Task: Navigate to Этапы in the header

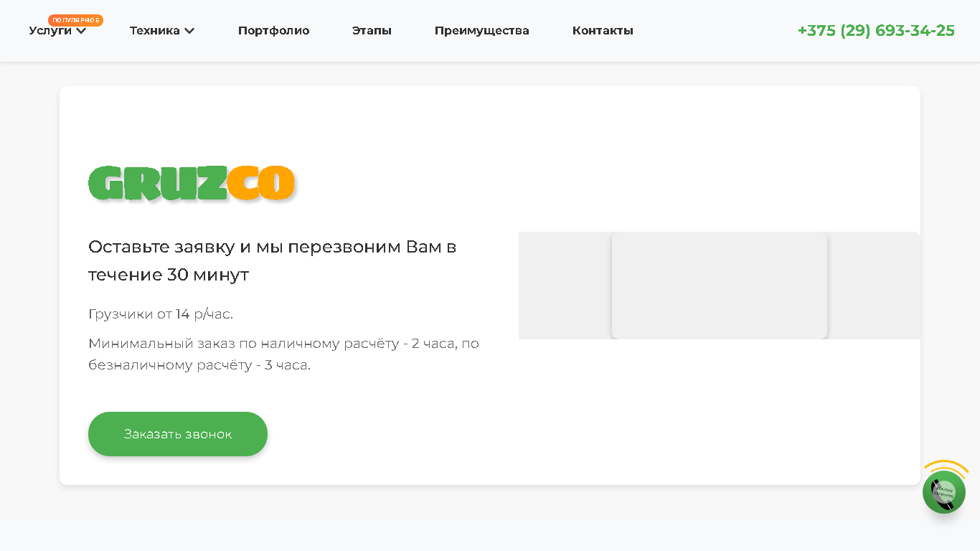Action: pos(372,30)
